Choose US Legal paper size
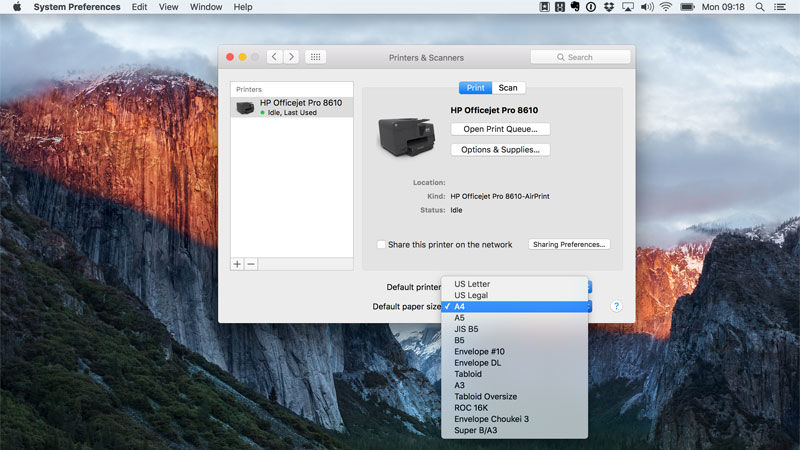 tap(514, 295)
